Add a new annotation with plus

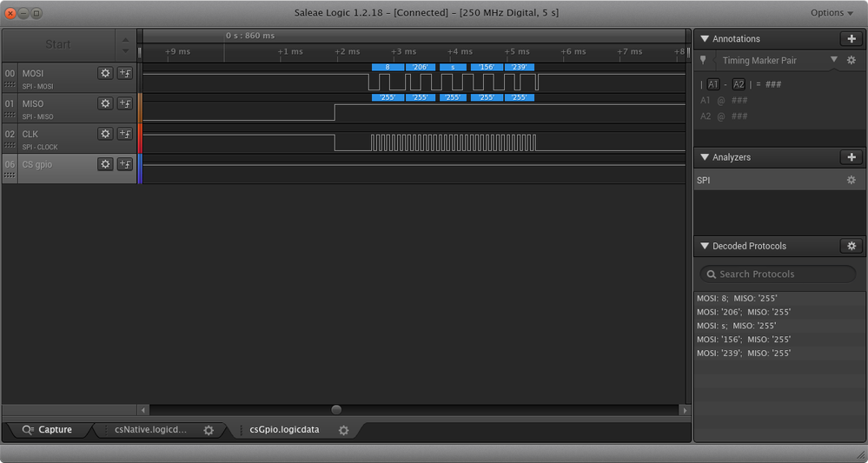pyautogui.click(x=851, y=39)
